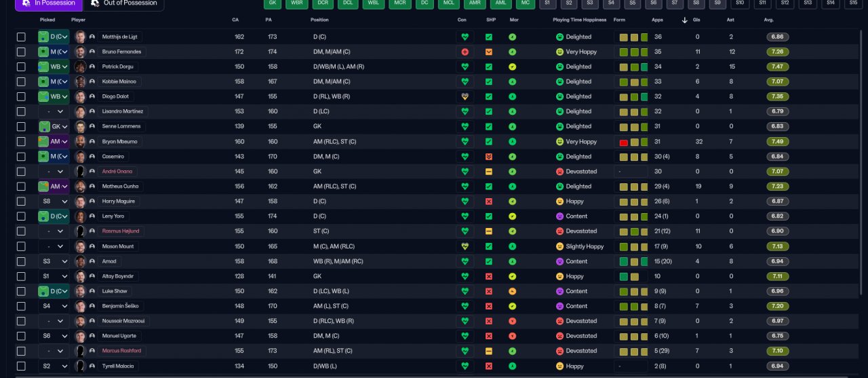The image size is (868, 378).
Task: Select the S1 substitute slot button
Action: [x=548, y=3]
